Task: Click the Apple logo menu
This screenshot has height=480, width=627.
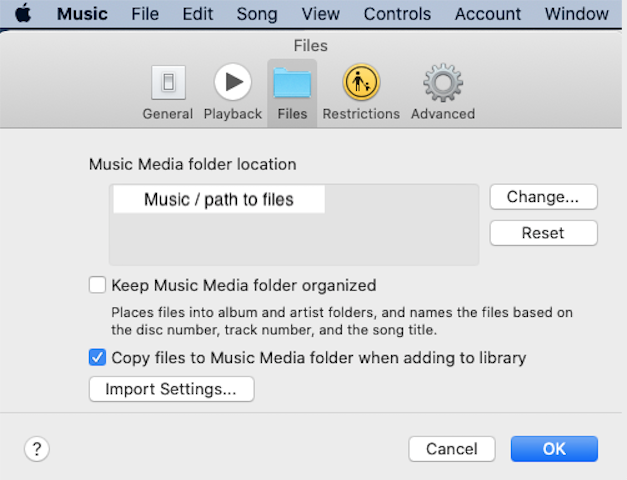Action: click(x=23, y=14)
